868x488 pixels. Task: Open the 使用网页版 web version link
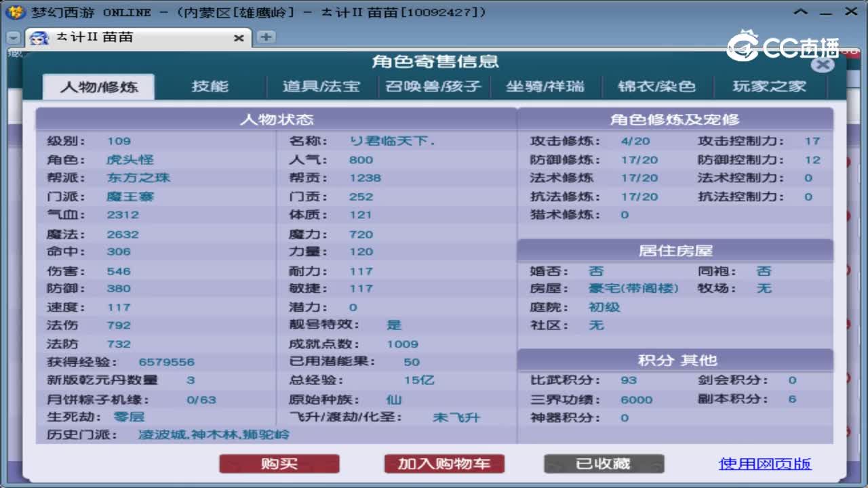[764, 464]
